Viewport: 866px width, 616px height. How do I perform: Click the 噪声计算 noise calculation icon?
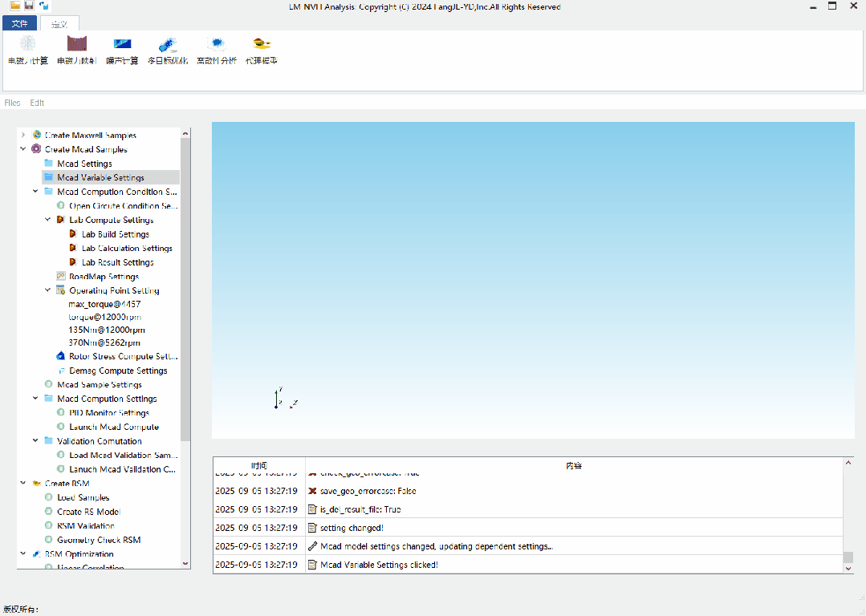pos(122,44)
